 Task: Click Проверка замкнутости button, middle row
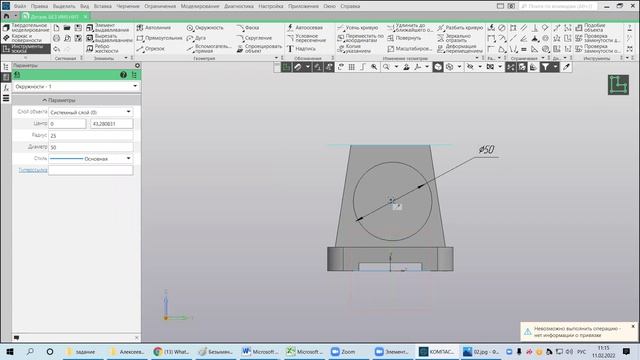pos(598,38)
